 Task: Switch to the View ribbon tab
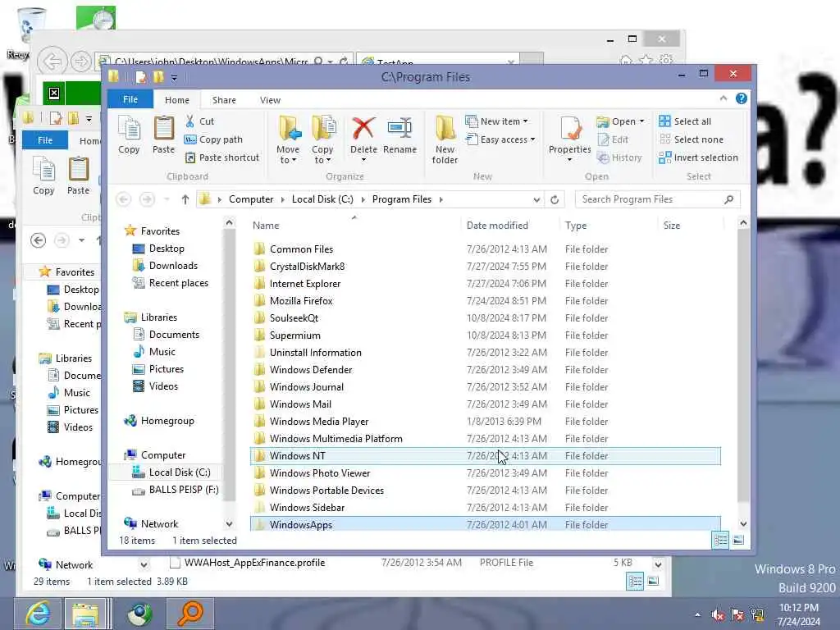pos(270,100)
